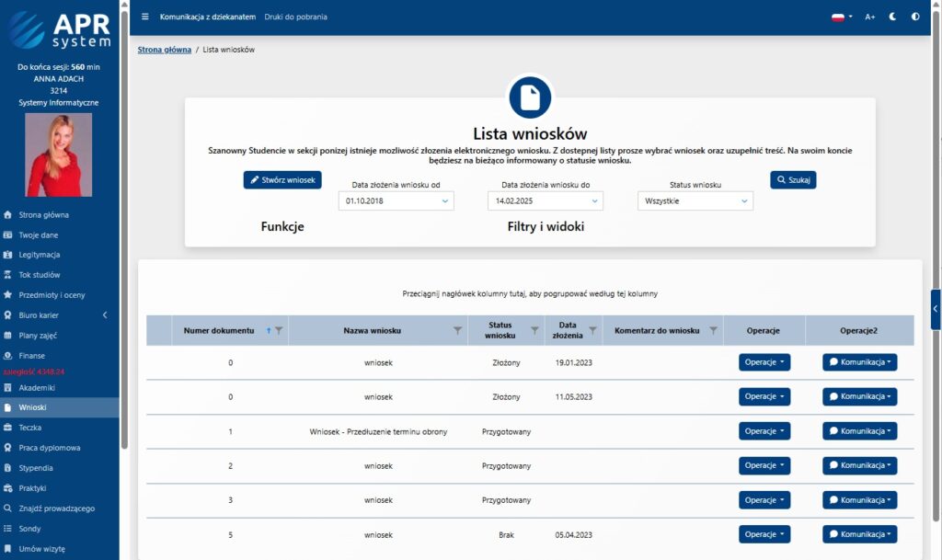This screenshot has height=560, width=942.
Task: Open Komunikacja z dziekanatem menu
Action: tap(207, 17)
